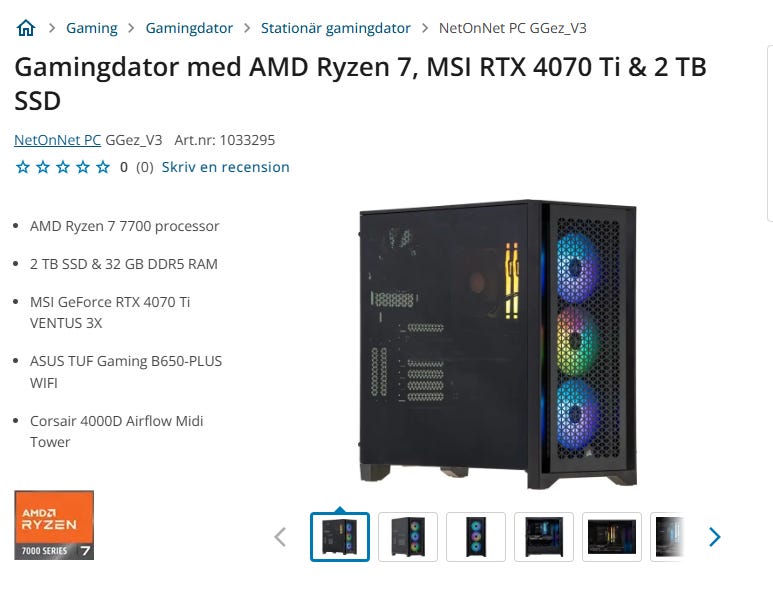This screenshot has height=614, width=773.
Task: Click Skriv en recension link
Action: coord(225,167)
